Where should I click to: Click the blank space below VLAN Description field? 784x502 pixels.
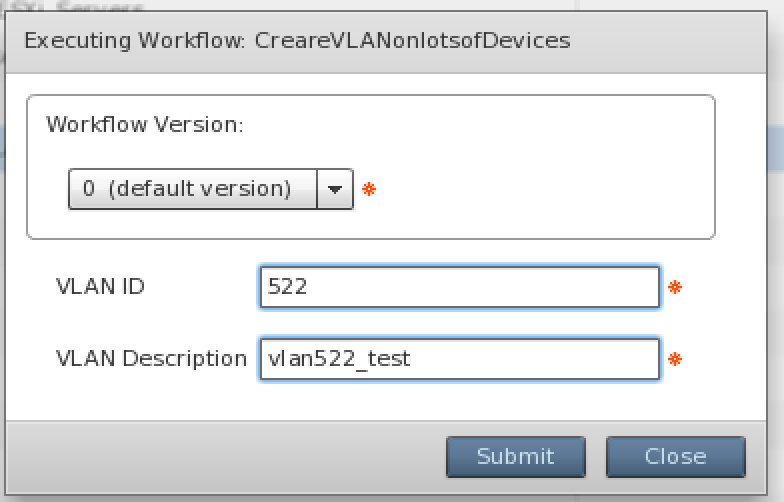385,400
